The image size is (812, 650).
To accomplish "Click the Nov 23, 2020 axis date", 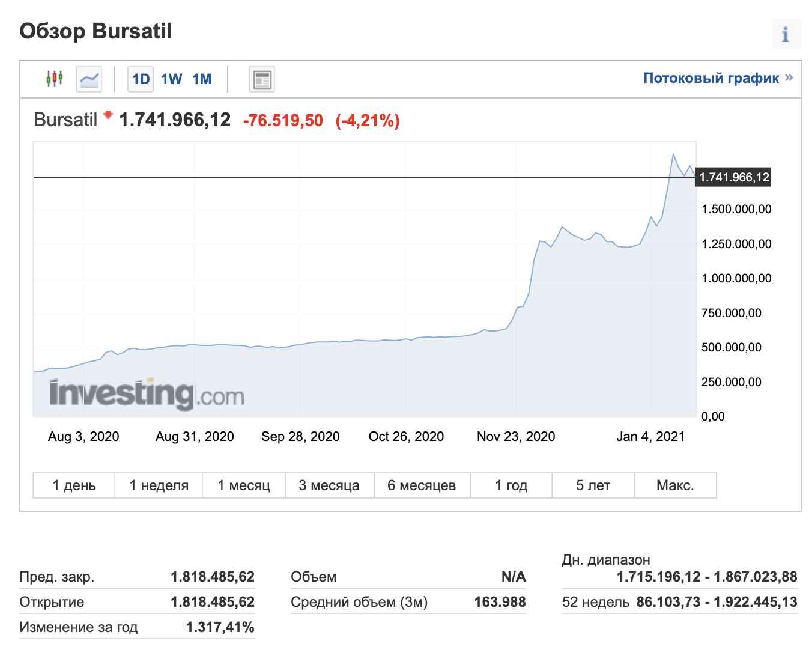I will [516, 437].
